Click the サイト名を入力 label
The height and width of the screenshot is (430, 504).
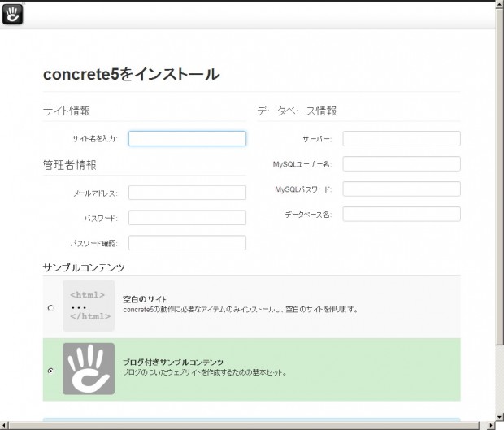pos(95,139)
